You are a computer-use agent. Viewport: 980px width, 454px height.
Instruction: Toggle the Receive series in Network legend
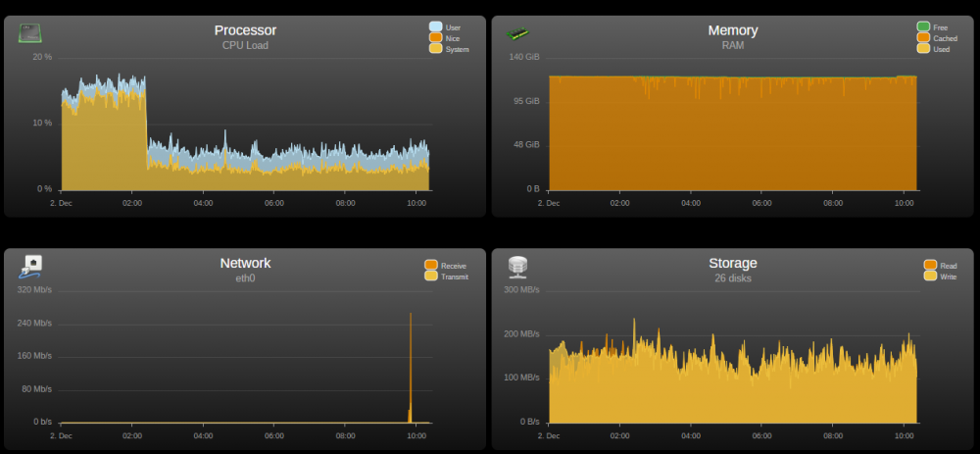[445, 265]
